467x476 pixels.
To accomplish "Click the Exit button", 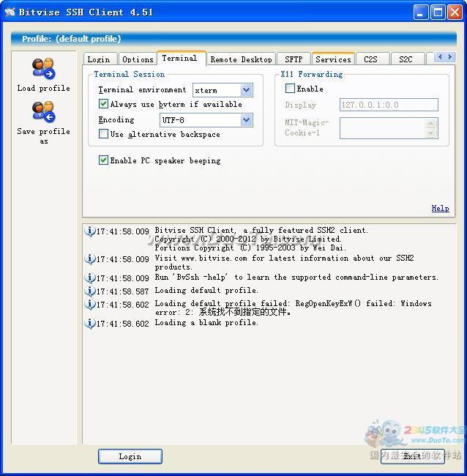I will point(412,456).
